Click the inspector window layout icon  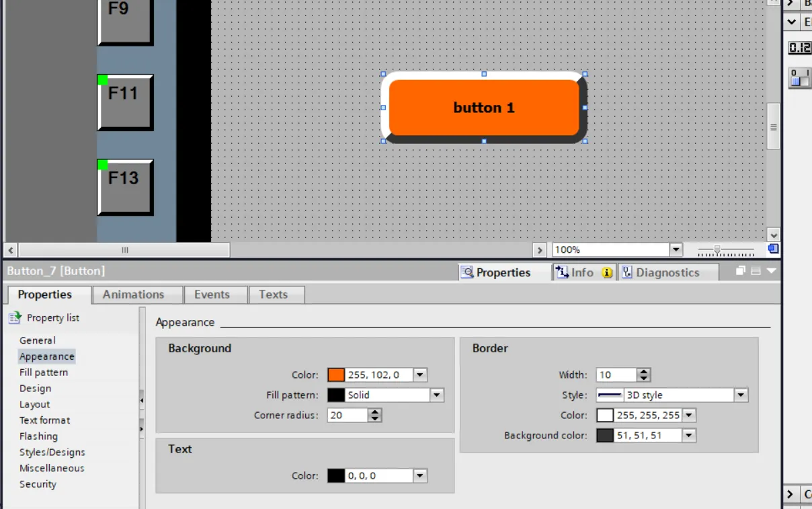pyautogui.click(x=756, y=271)
